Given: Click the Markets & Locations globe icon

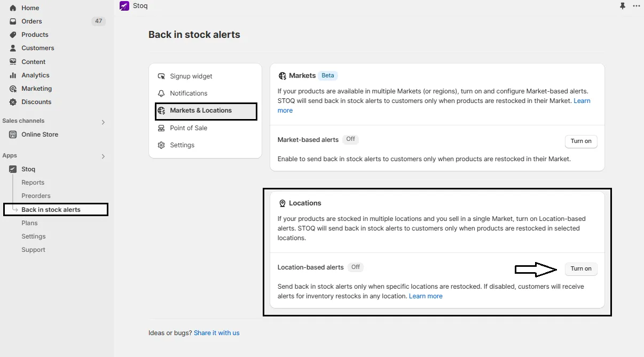Looking at the screenshot, I should (161, 110).
